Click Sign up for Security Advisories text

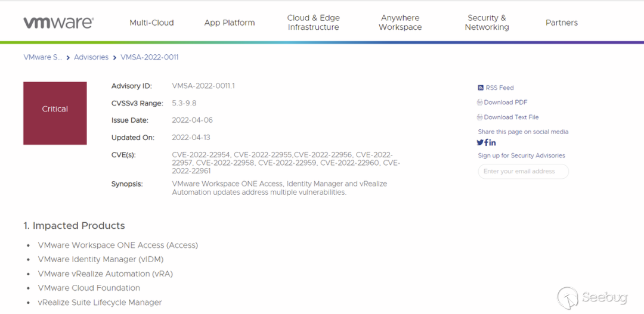click(x=521, y=156)
